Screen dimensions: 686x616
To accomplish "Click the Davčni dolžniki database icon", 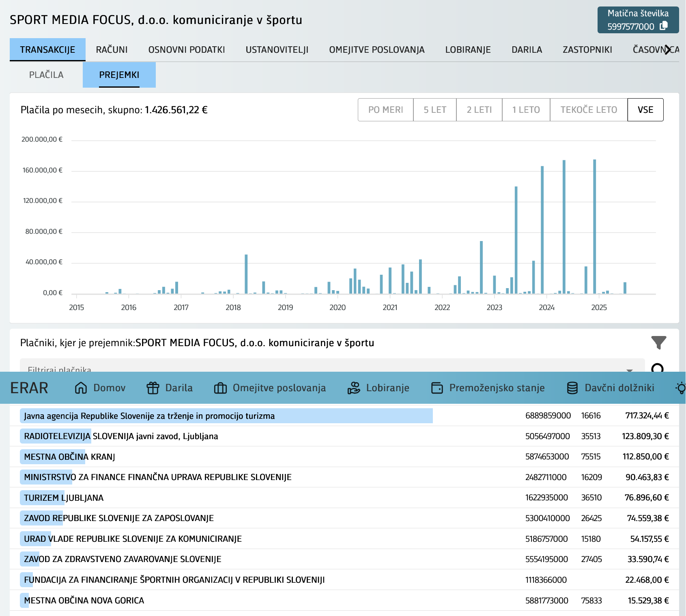I will (x=572, y=388).
